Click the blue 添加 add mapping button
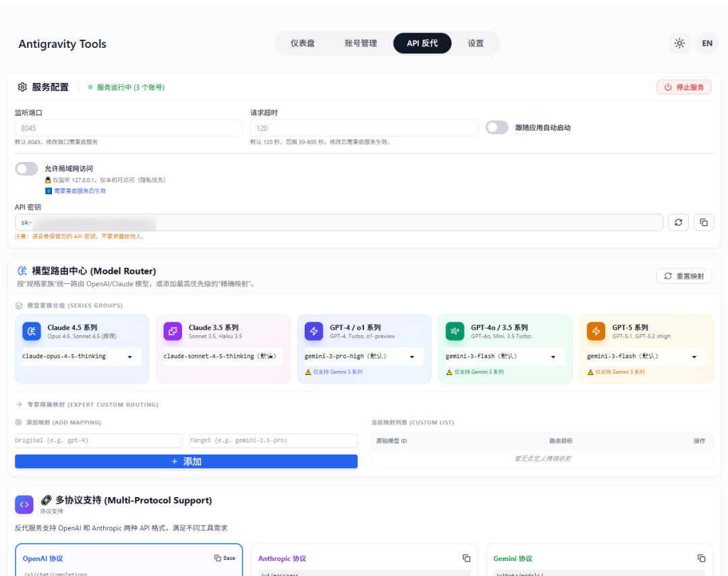Image resolution: width=728 pixels, height=576 pixels. pos(186,461)
